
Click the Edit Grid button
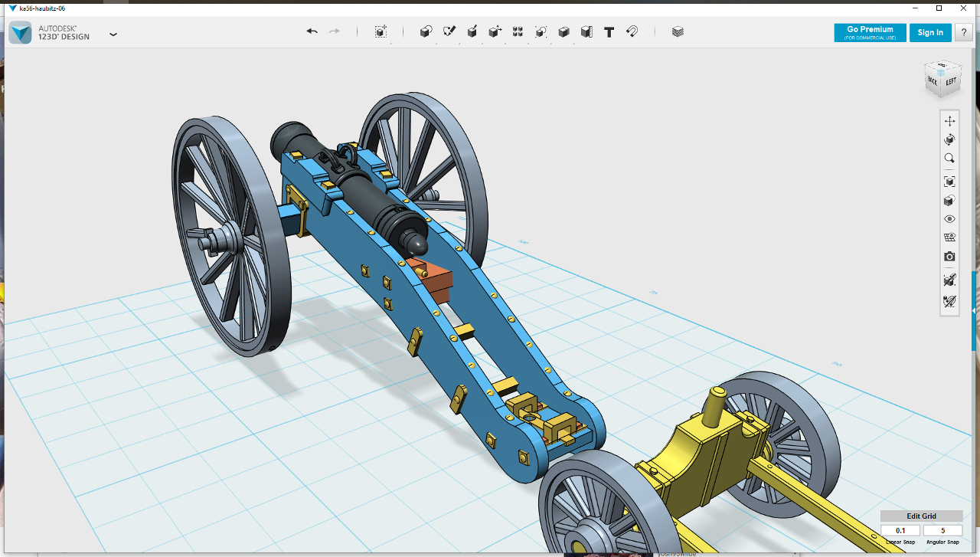[922, 516]
